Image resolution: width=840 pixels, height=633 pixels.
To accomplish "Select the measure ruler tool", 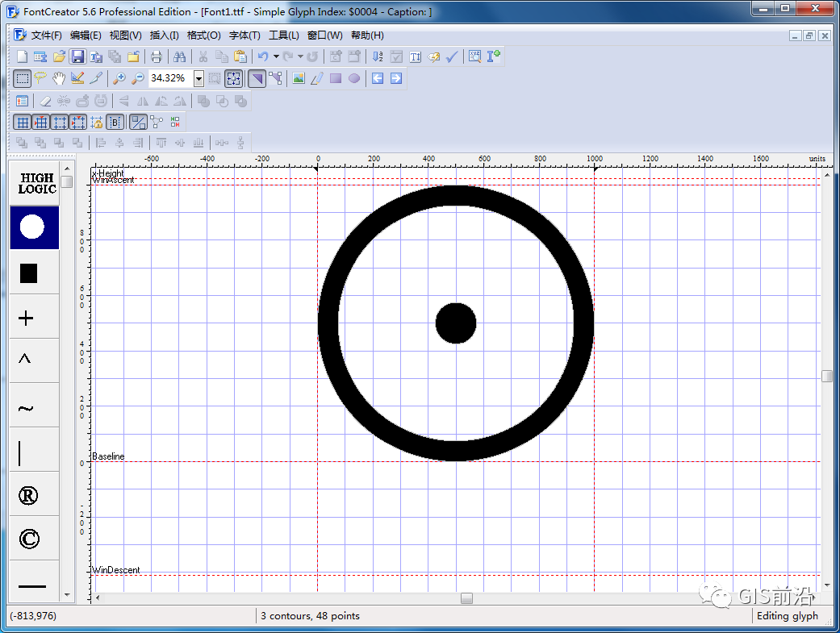I will (77, 78).
